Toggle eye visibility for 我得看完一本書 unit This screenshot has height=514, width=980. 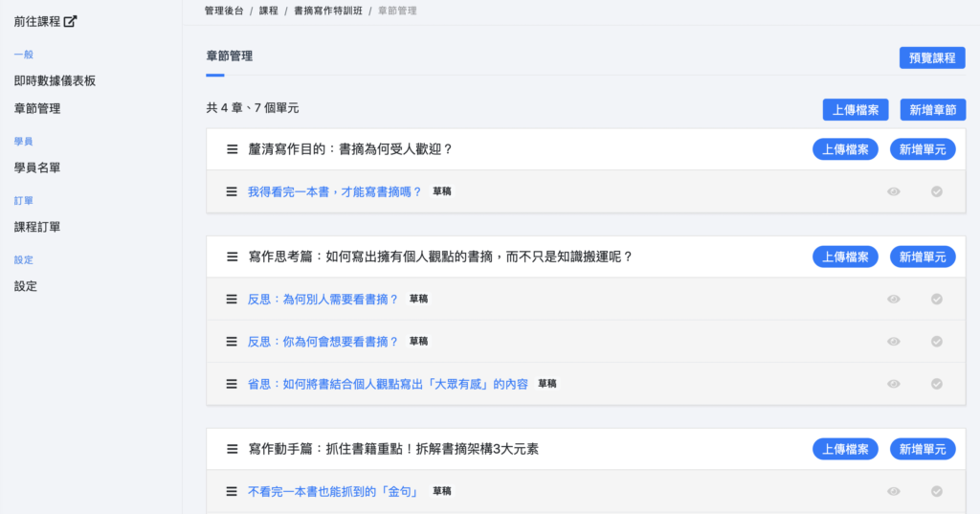coord(894,191)
